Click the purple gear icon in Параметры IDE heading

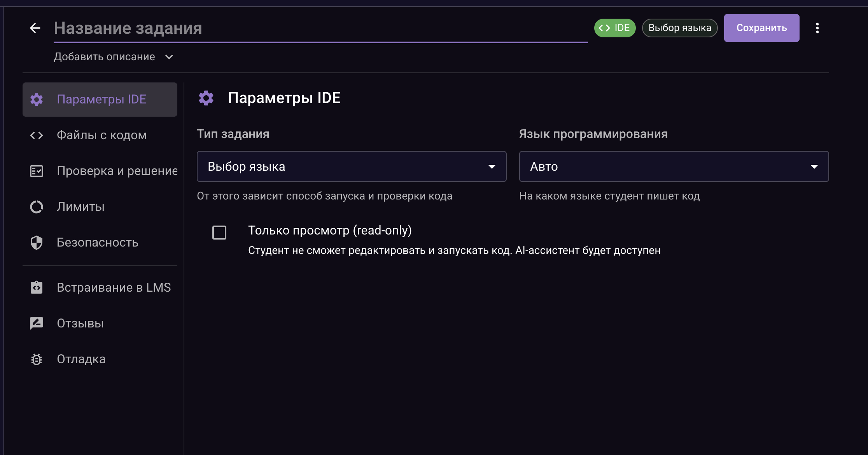point(206,98)
